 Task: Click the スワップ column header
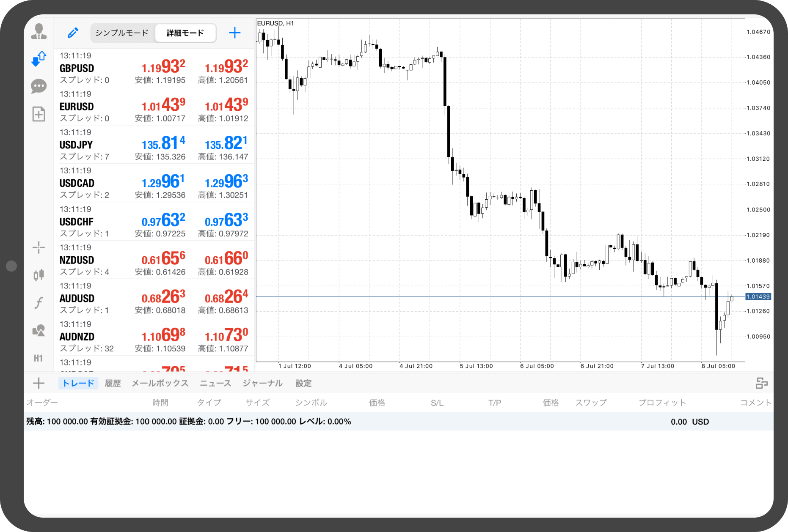tap(591, 403)
